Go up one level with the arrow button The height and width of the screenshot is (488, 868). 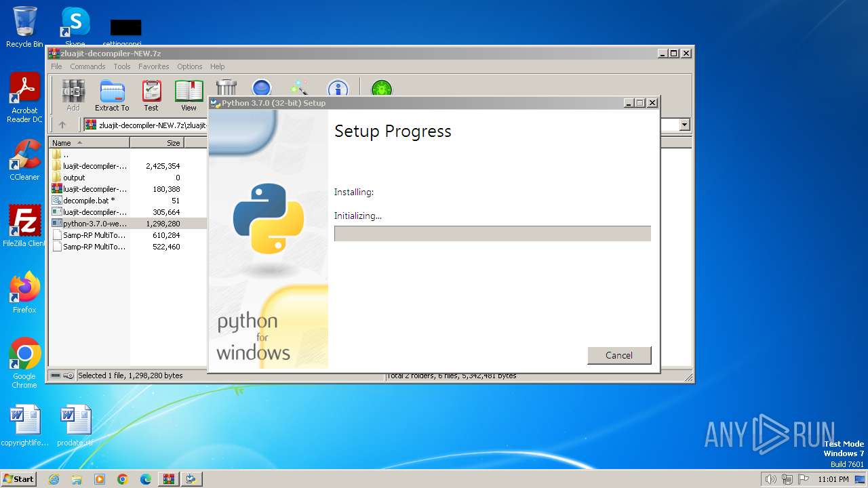[62, 125]
